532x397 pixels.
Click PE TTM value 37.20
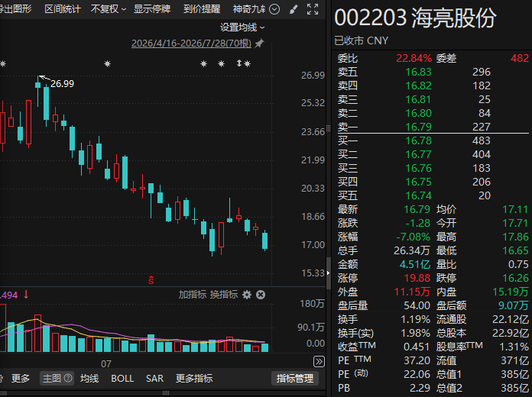point(417,360)
